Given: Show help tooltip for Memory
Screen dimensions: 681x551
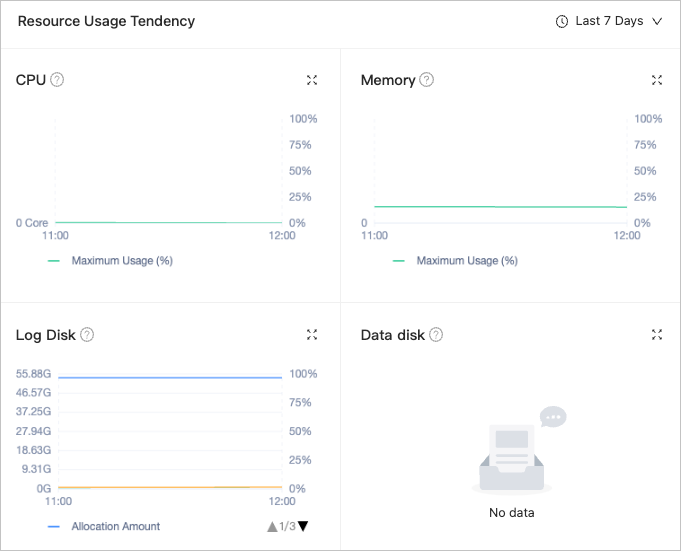Looking at the screenshot, I should pyautogui.click(x=427, y=80).
